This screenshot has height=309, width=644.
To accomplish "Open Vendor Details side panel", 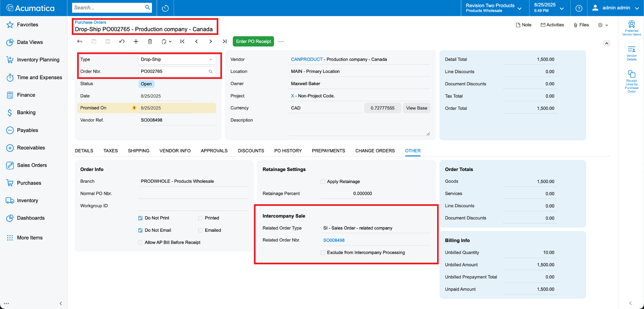I will point(632,53).
